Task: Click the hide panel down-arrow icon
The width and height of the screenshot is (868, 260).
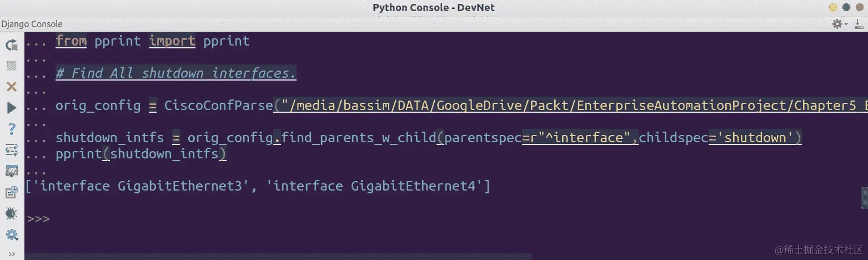Action: pyautogui.click(x=858, y=24)
